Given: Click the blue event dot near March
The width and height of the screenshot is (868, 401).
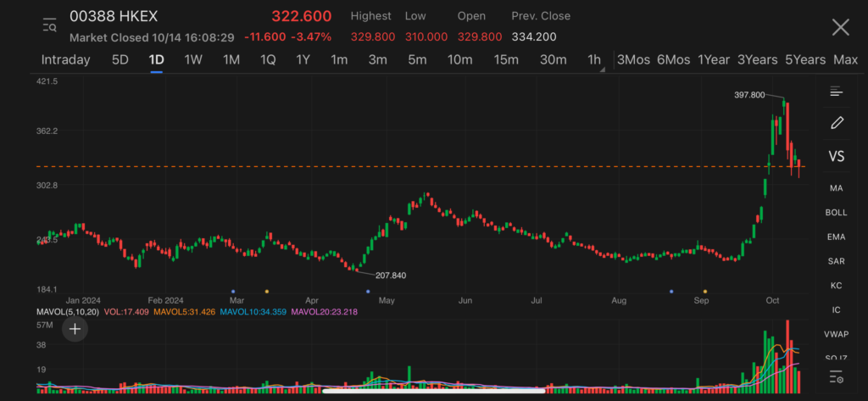Looking at the screenshot, I should click(x=233, y=291).
